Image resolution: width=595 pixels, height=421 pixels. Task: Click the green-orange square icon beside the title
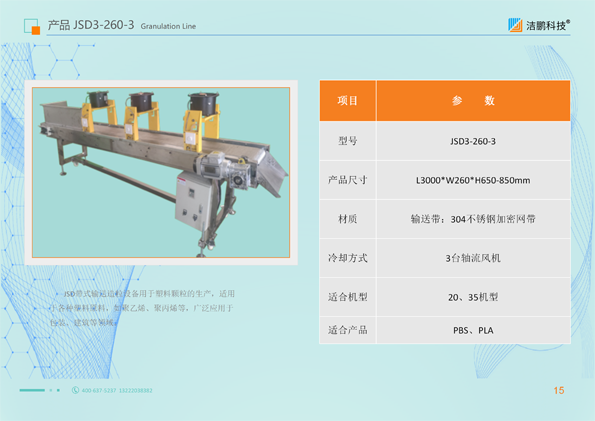32,27
